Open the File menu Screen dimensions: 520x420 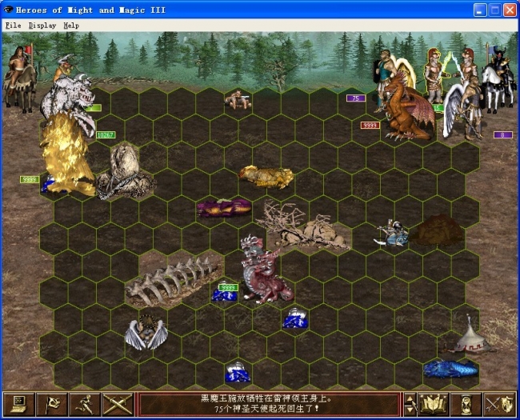pos(14,26)
